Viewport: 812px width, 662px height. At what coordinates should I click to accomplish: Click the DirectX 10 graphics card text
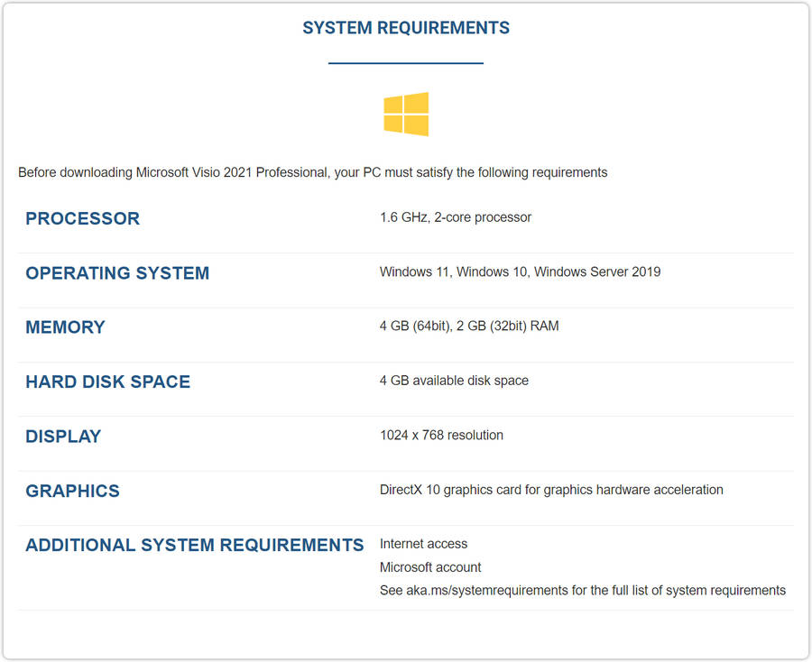[x=550, y=490]
